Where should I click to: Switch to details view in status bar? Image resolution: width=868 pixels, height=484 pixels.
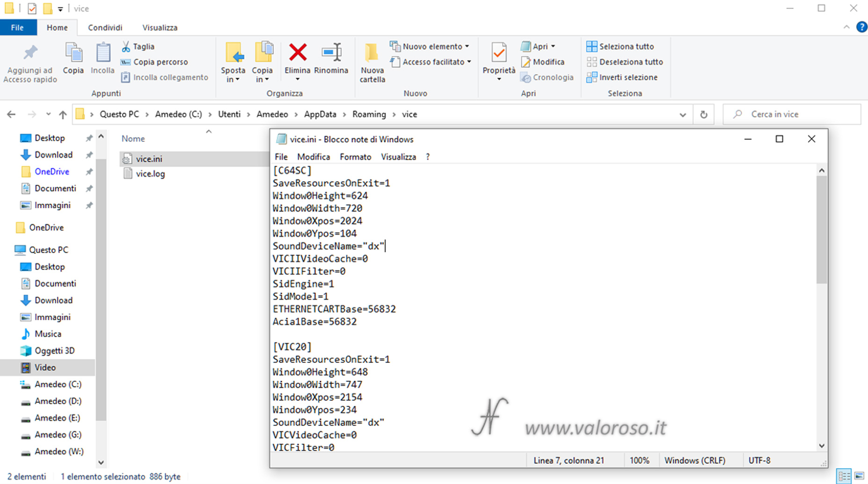click(844, 476)
